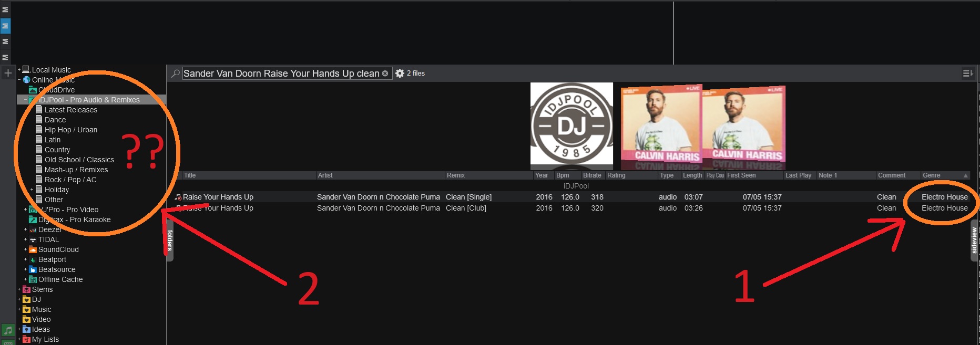Image resolution: width=980 pixels, height=345 pixels.
Task: Open the Dance playlist
Action: [55, 120]
